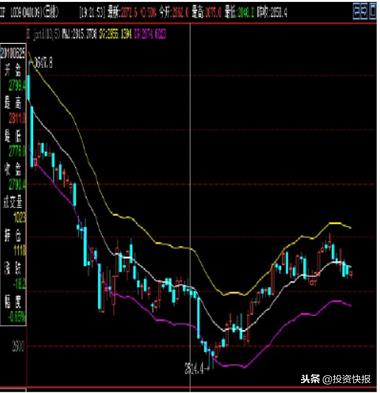Screen dimensions: 380x393
Task: Click the [13:21:53] timestamp in header
Action: (x=92, y=13)
